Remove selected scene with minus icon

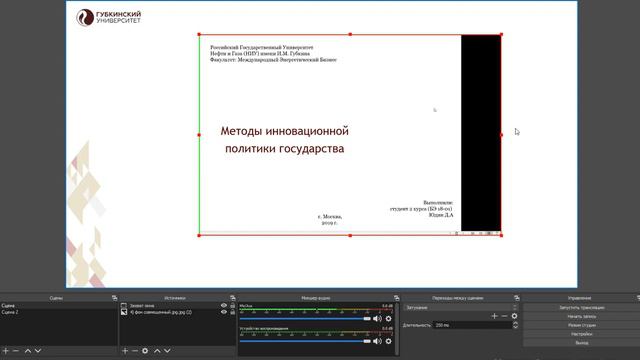tap(16, 351)
